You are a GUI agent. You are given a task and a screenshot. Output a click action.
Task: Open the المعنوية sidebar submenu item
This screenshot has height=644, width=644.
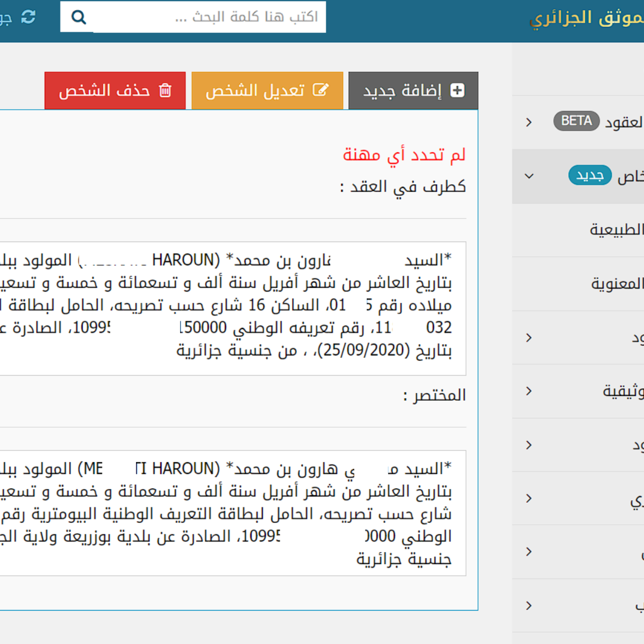click(x=617, y=283)
